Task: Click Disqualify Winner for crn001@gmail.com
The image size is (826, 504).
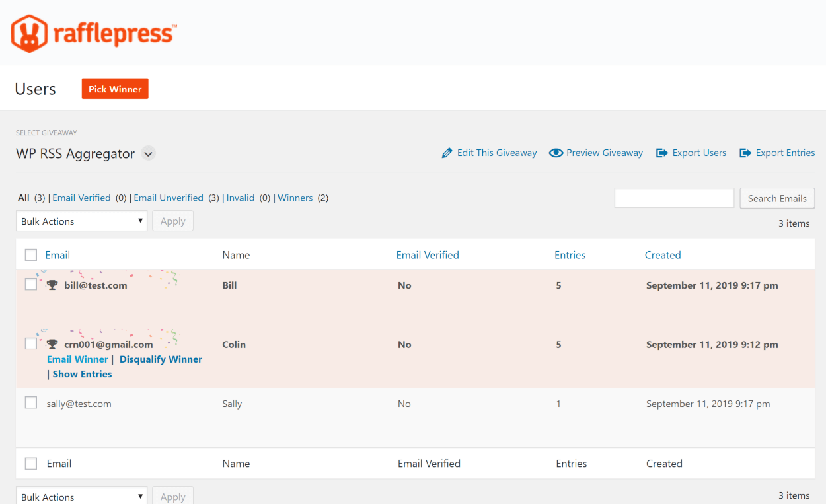Action: click(x=161, y=359)
